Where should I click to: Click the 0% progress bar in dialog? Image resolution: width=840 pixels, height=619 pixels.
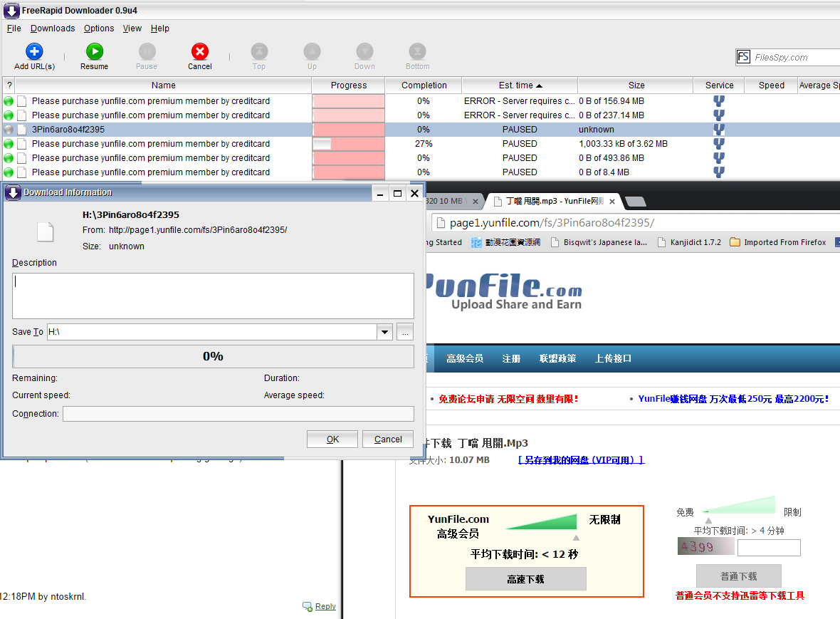pos(213,356)
